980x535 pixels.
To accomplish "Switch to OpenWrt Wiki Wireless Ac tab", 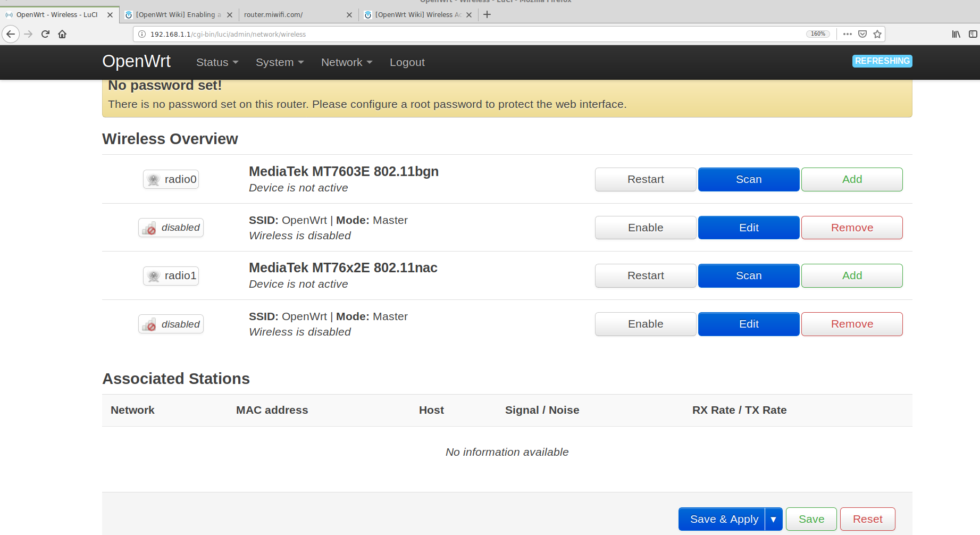I will 418,15.
